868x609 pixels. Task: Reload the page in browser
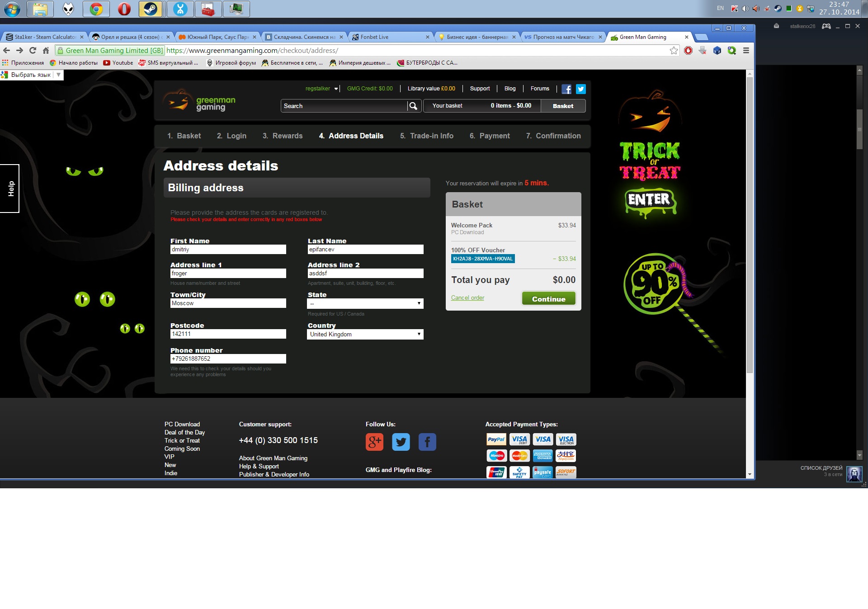pyautogui.click(x=33, y=51)
